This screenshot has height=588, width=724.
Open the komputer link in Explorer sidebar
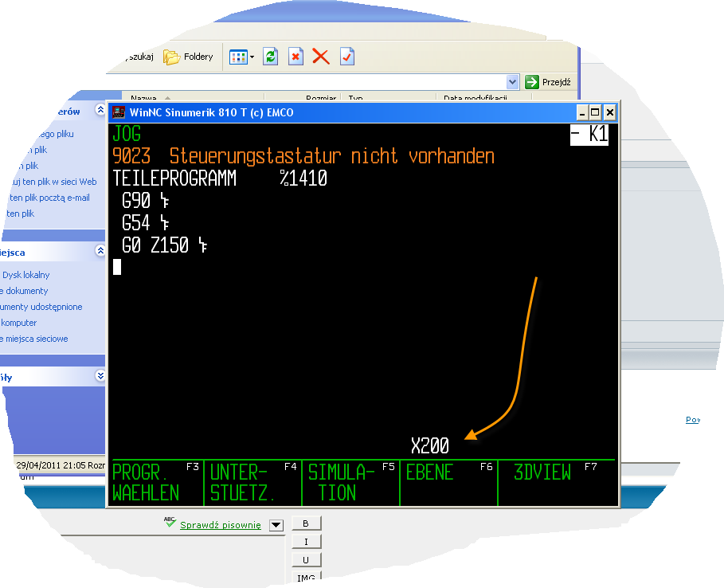18,323
